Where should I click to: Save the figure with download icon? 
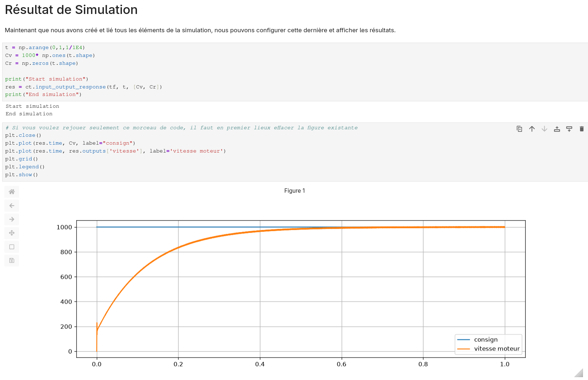point(12,260)
